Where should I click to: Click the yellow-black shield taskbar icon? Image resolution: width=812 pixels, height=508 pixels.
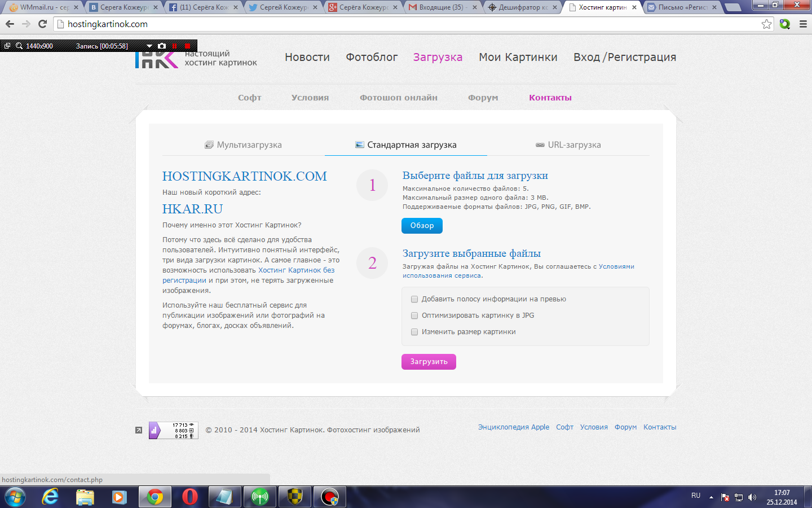(295, 497)
